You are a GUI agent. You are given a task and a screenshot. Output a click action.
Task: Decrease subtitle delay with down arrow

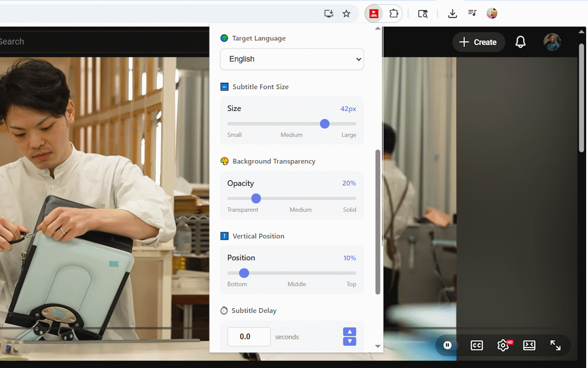click(350, 341)
